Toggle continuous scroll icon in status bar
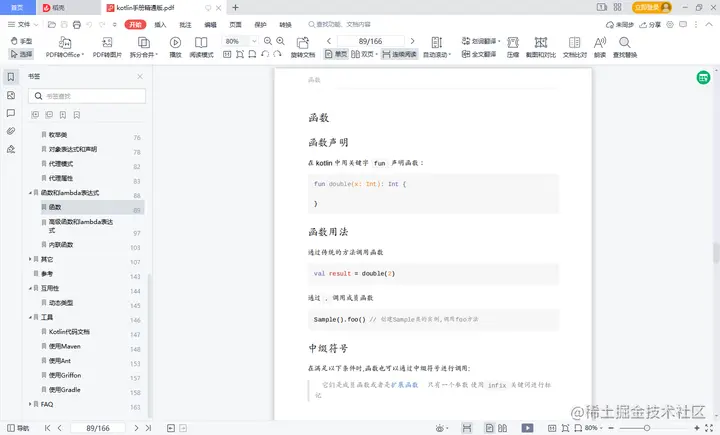Screen dimensions: 720x435 tap(467, 428)
